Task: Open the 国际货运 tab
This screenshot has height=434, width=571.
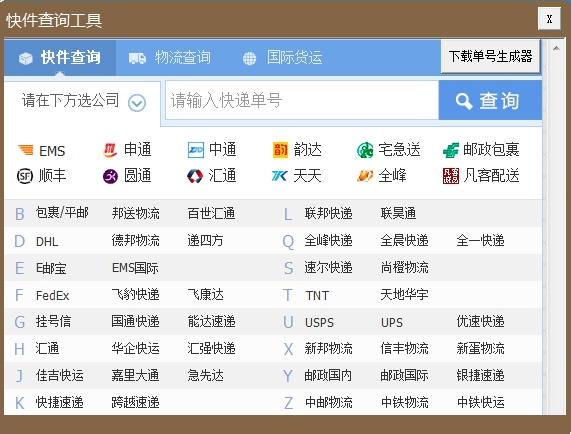Action: click(283, 58)
